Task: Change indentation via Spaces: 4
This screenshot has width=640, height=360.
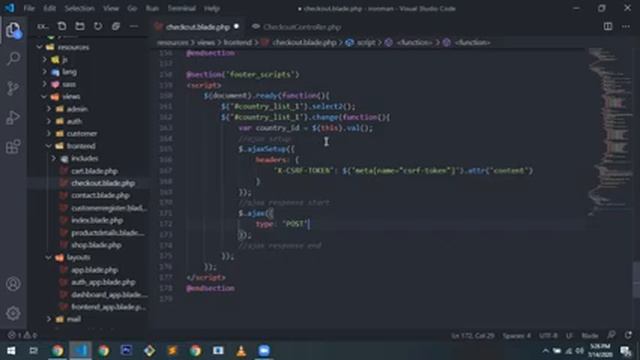Action: pyautogui.click(x=516, y=336)
